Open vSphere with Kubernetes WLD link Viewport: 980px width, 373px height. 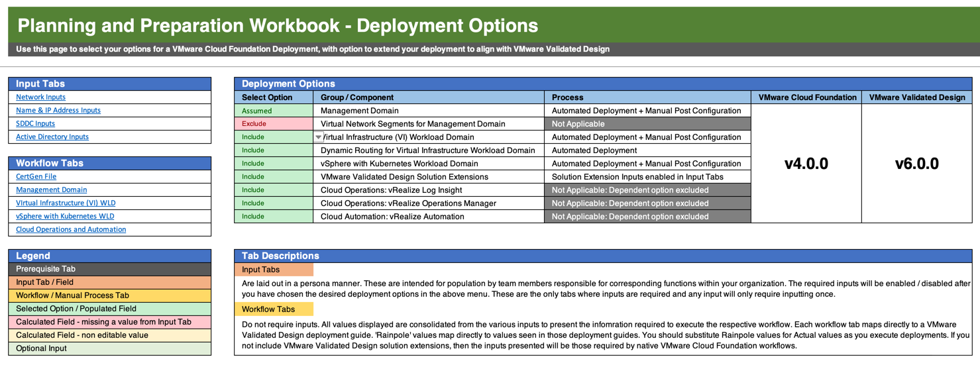pyautogui.click(x=65, y=217)
